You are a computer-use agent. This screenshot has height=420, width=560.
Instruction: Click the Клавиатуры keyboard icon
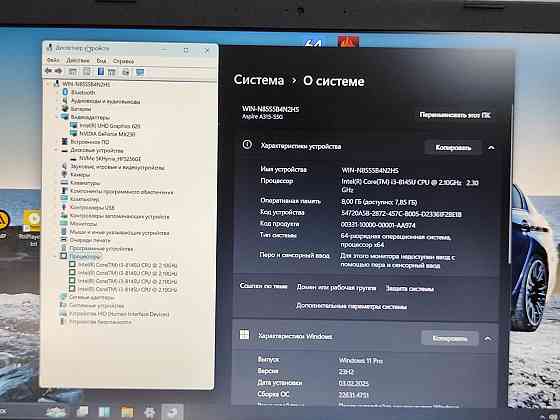[64, 182]
